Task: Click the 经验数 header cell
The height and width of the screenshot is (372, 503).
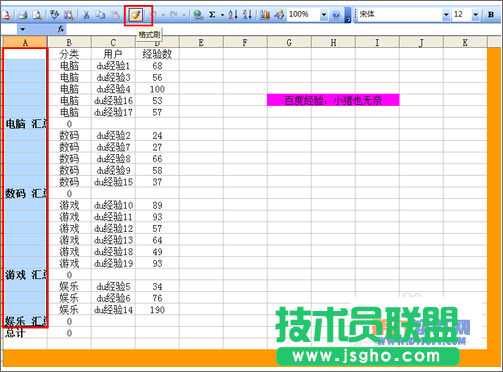Action: [x=157, y=54]
